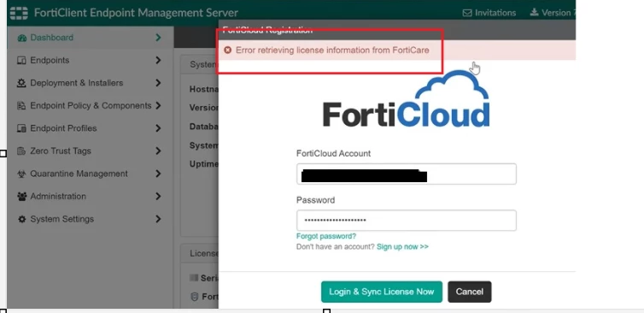Open Endpoint Policy & Components menu item

tap(91, 106)
